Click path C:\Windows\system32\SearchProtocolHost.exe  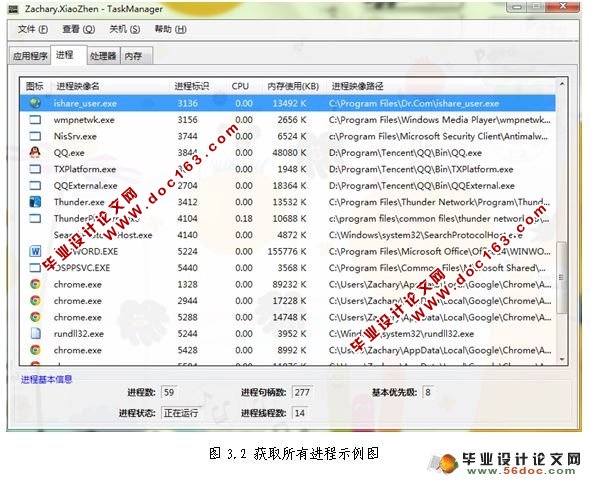(x=426, y=235)
